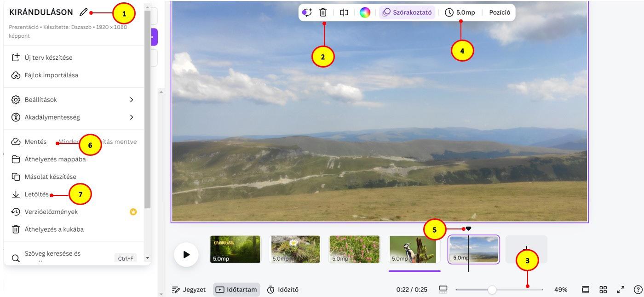Click the main mountain landscape canvas image
The height and width of the screenshot is (297, 644).
coord(379,111)
